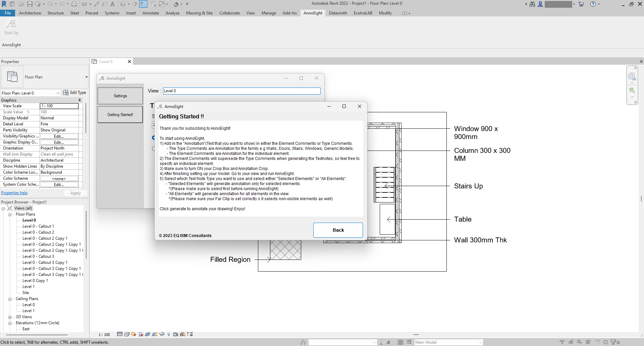Open the Revit home R logo menu
The image size is (644, 346).
pyautogui.click(x=4, y=4)
